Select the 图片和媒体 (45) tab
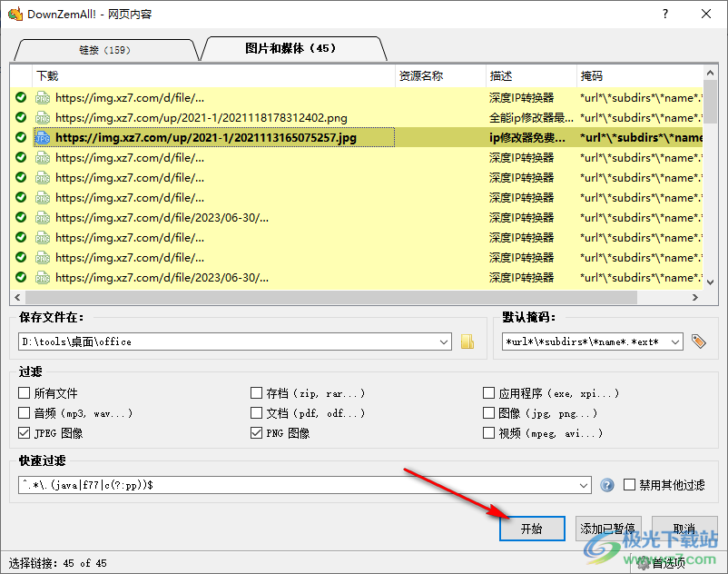The width and height of the screenshot is (728, 574). click(291, 48)
